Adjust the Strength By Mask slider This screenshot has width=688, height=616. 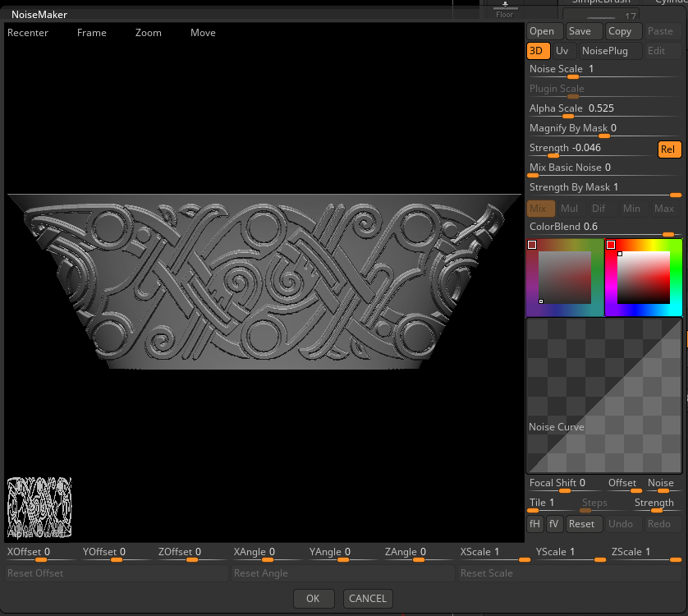click(x=604, y=189)
